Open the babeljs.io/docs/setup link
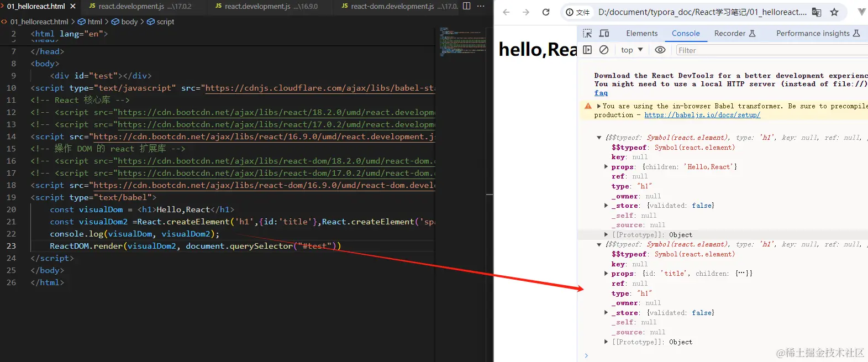Image resolution: width=868 pixels, height=362 pixels. [x=702, y=115]
